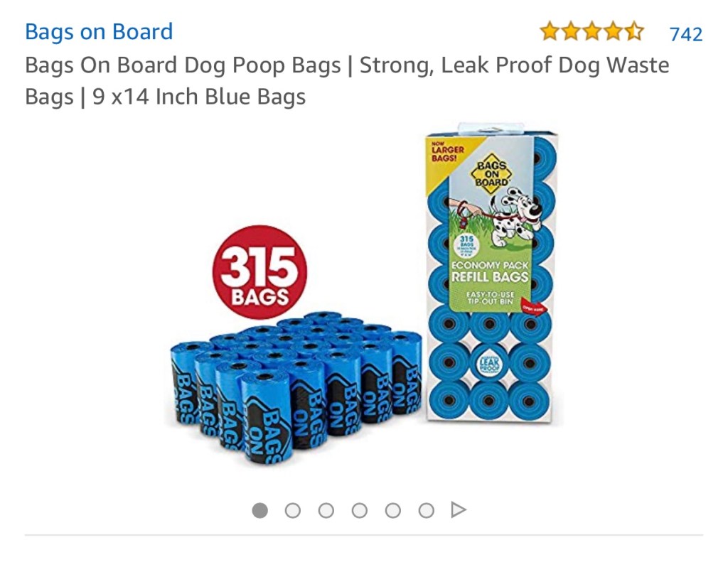Open the Dog Poop Bags product title
This screenshot has width=728, height=567.
point(347,81)
